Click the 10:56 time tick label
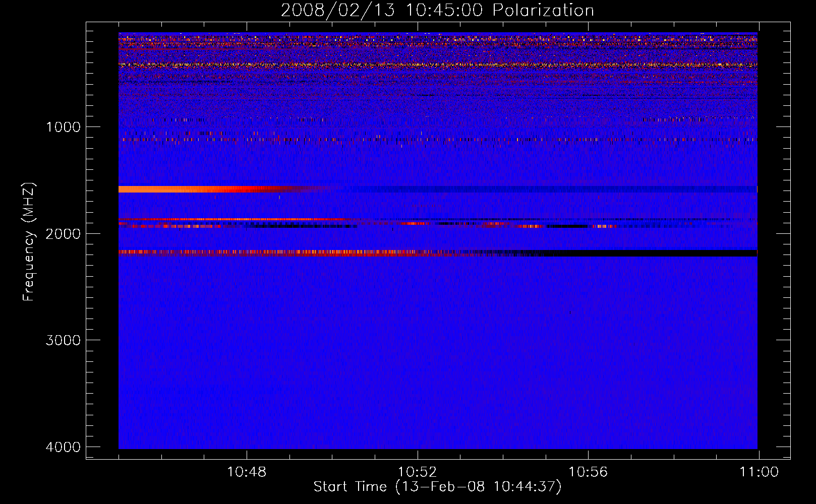This screenshot has height=504, width=816. point(588,472)
